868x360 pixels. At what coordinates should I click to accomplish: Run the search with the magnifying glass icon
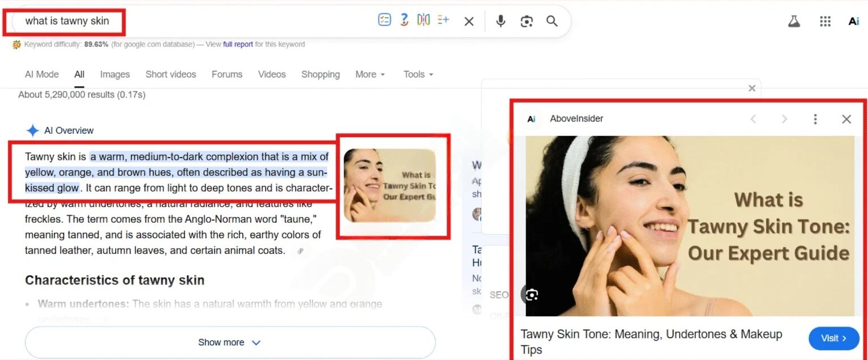point(552,21)
